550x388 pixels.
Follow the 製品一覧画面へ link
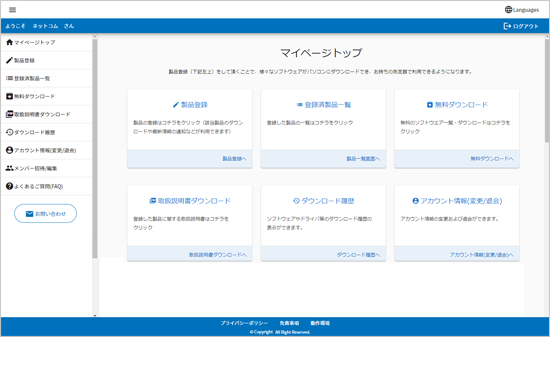(x=363, y=159)
